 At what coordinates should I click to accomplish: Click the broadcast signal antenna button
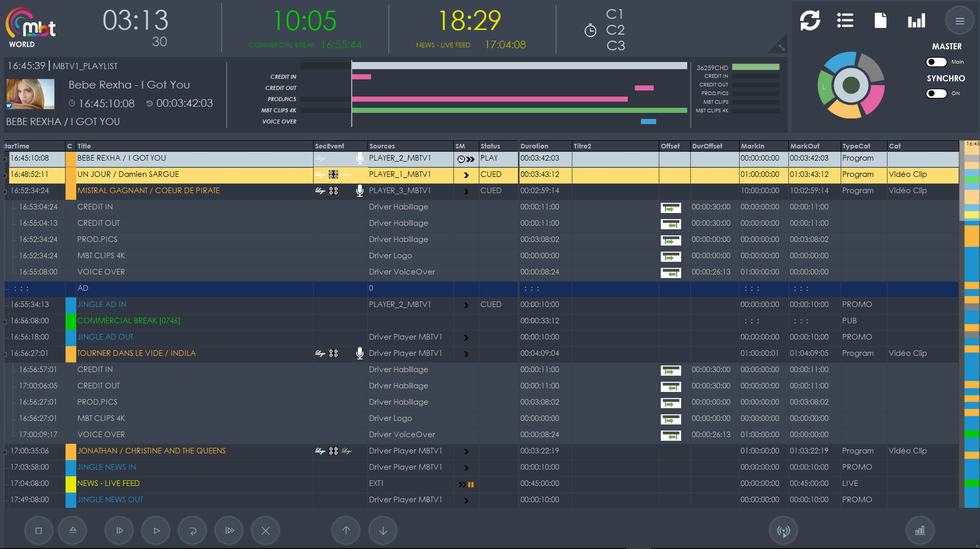coord(783,531)
